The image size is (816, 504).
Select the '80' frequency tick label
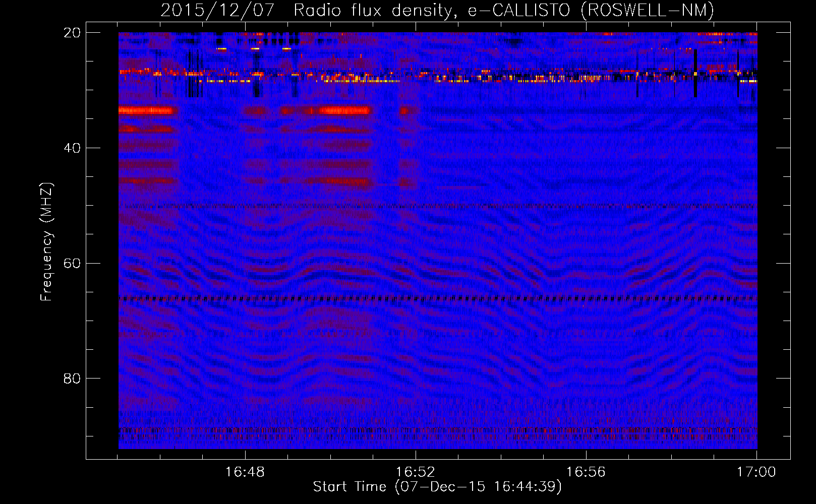(x=72, y=379)
